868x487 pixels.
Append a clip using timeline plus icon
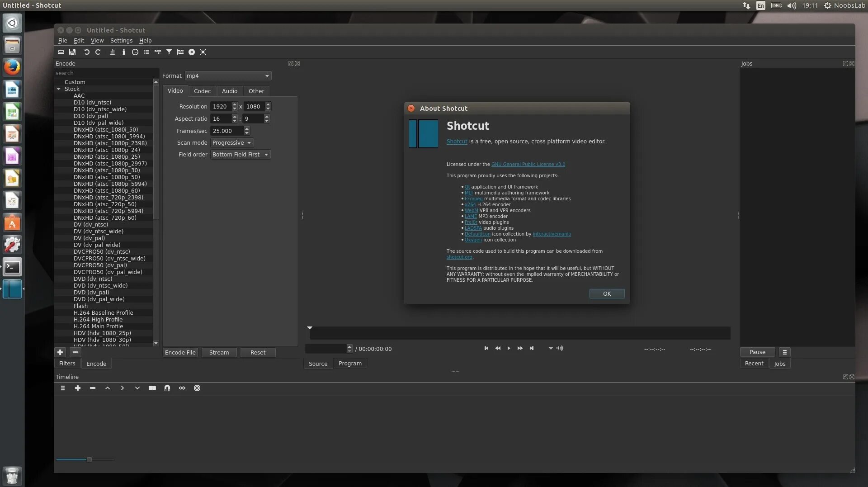point(78,388)
